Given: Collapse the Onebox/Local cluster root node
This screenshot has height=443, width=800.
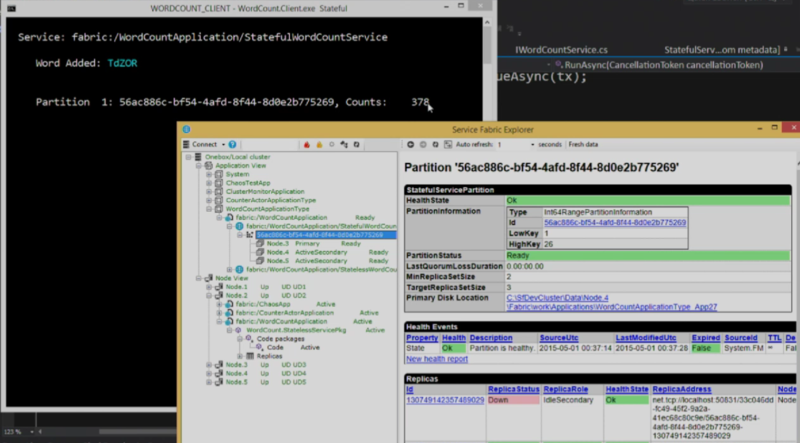Looking at the screenshot, I should pos(188,157).
